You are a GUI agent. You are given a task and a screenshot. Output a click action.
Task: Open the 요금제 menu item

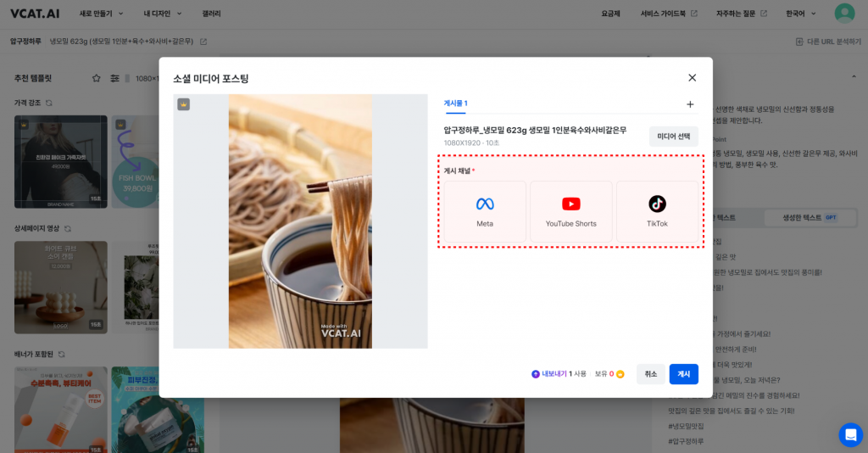click(x=610, y=14)
